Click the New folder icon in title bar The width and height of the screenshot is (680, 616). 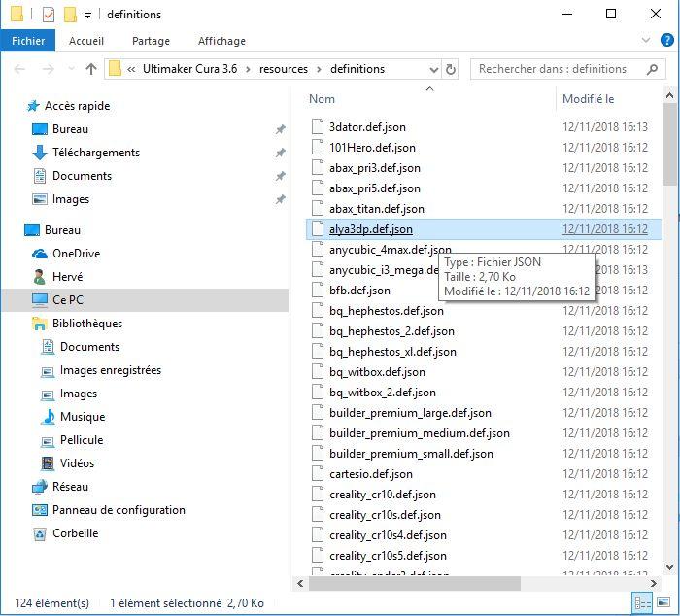[x=70, y=15]
